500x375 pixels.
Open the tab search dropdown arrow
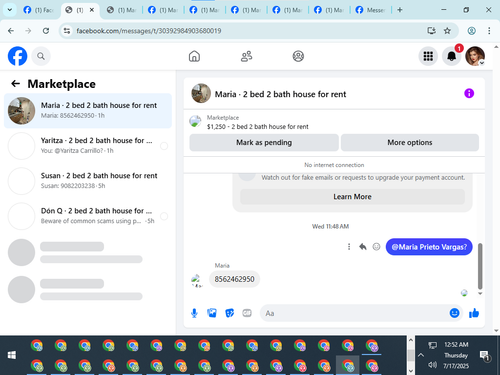(x=10, y=10)
